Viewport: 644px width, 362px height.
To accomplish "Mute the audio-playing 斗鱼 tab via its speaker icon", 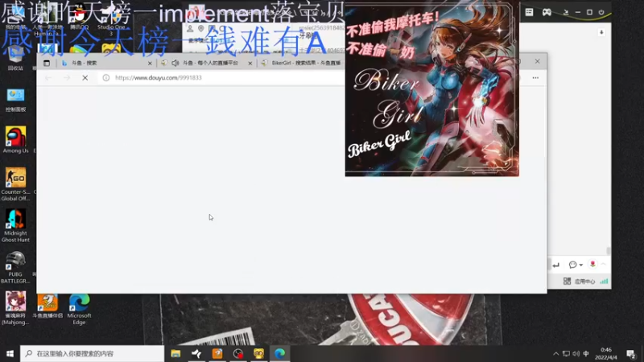I will [175, 63].
